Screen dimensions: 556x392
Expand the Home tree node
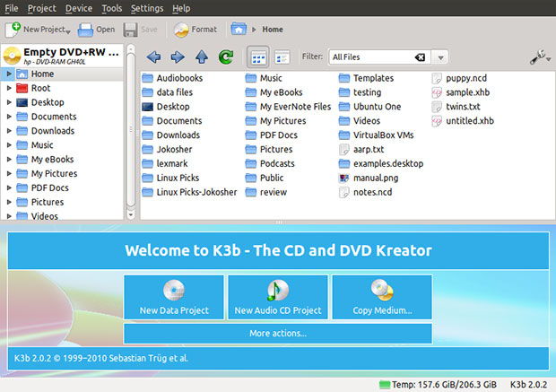pos(9,74)
